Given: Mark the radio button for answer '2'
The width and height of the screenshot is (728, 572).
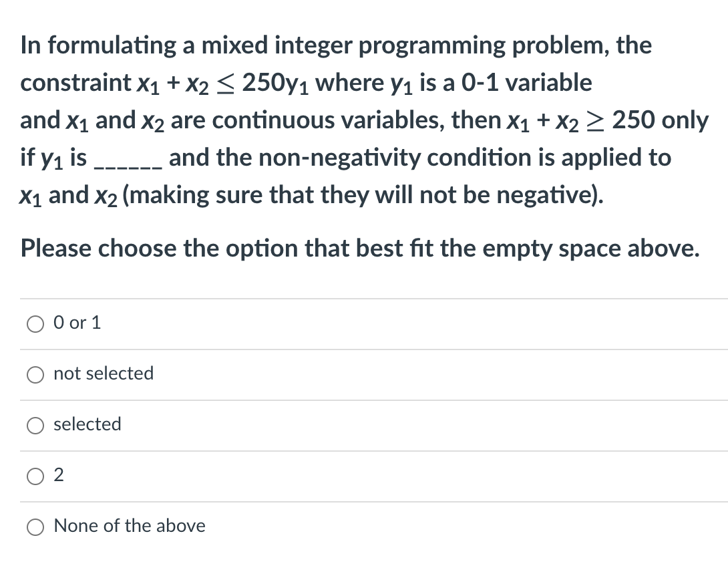Looking at the screenshot, I should coord(35,476).
